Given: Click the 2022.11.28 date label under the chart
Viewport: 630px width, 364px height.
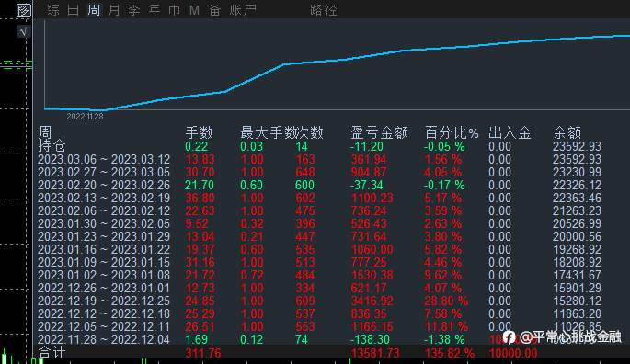Looking at the screenshot, I should click(x=85, y=117).
